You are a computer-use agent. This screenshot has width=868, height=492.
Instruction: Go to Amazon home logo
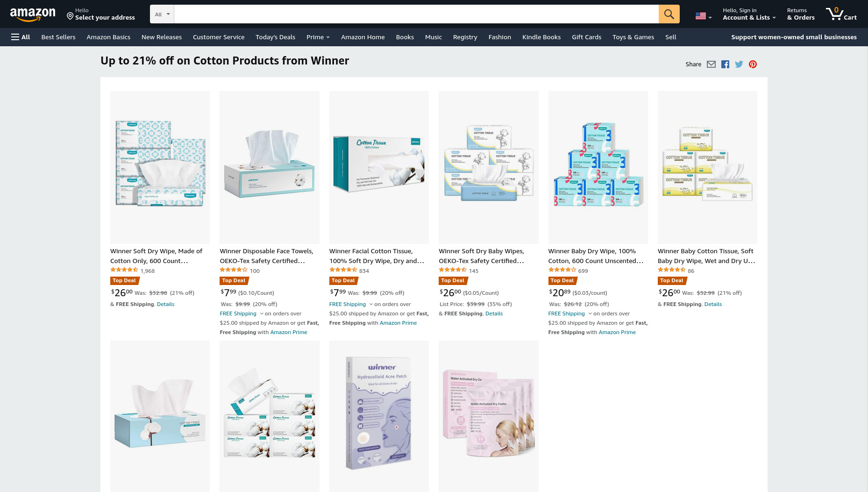point(33,14)
